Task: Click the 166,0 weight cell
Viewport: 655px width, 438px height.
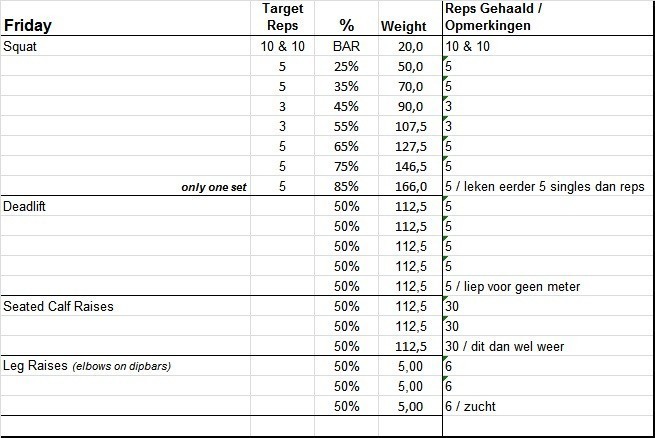Action: click(408, 186)
